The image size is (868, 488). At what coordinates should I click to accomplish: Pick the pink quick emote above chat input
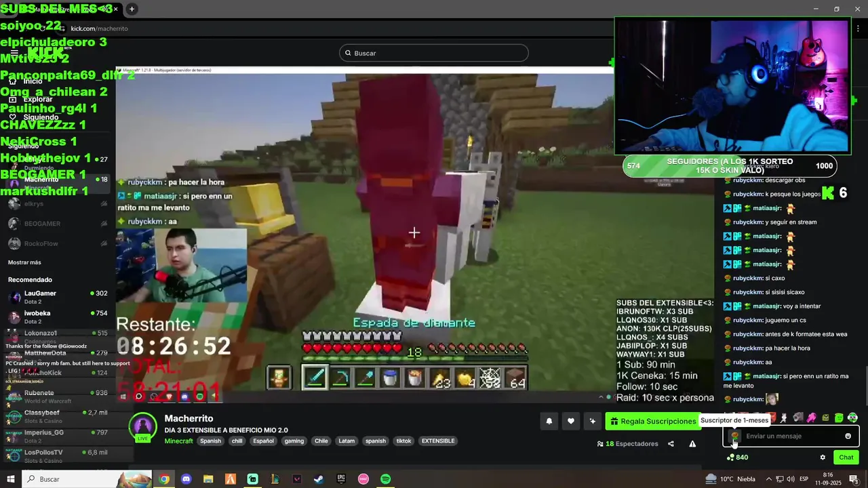[811, 418]
